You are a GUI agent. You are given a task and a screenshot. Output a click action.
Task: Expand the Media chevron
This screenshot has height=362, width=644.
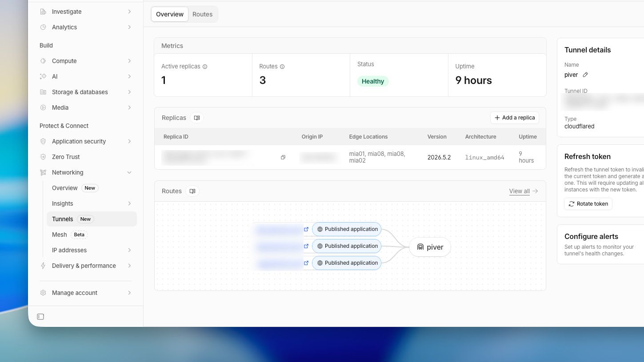129,107
